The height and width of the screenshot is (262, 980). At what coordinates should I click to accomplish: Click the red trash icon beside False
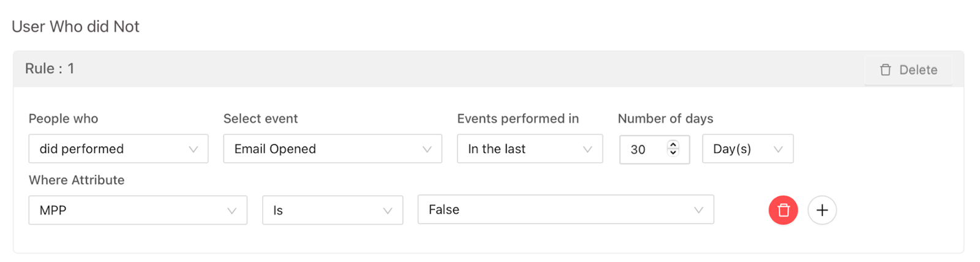pyautogui.click(x=783, y=210)
